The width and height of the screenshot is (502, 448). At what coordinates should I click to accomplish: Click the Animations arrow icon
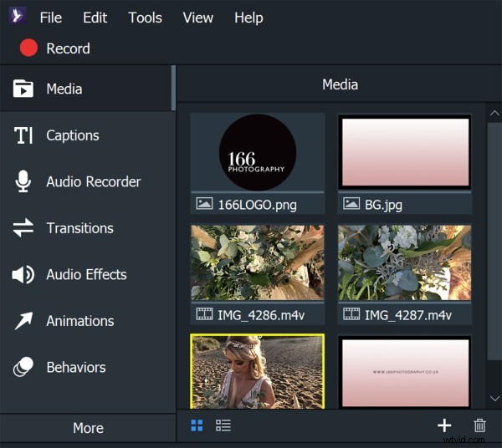tap(23, 321)
